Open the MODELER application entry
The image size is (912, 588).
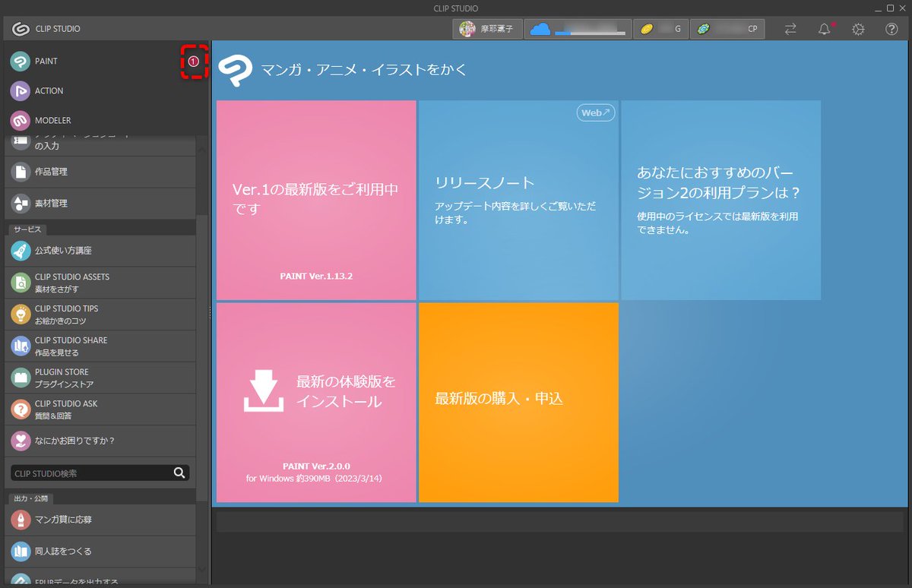coord(106,121)
